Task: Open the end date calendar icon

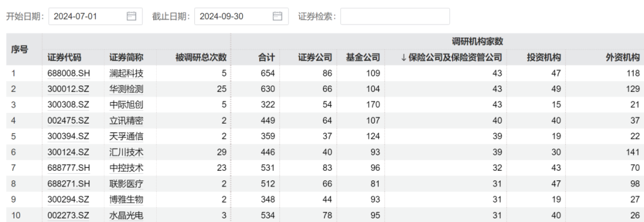Action: [x=278, y=17]
